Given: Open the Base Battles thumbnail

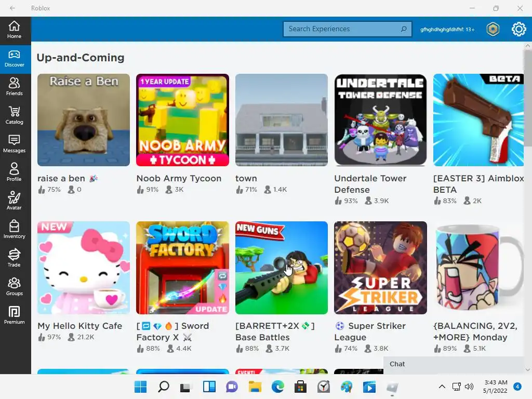Looking at the screenshot, I should pyautogui.click(x=282, y=268).
